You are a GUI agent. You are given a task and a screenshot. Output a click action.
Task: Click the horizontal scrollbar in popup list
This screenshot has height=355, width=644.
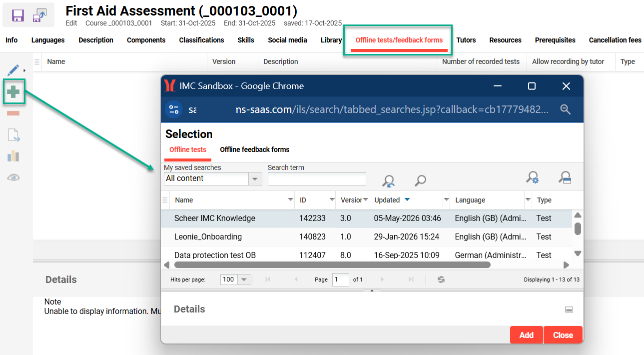point(332,265)
